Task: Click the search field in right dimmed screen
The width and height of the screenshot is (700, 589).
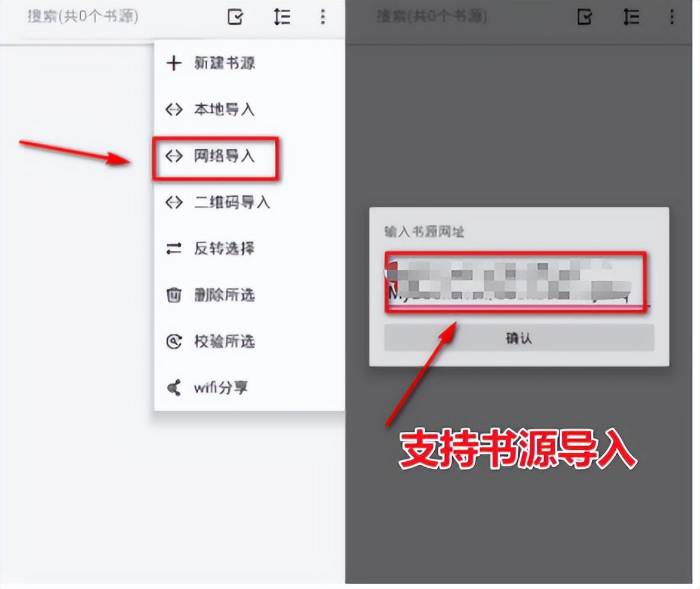Action: click(432, 17)
